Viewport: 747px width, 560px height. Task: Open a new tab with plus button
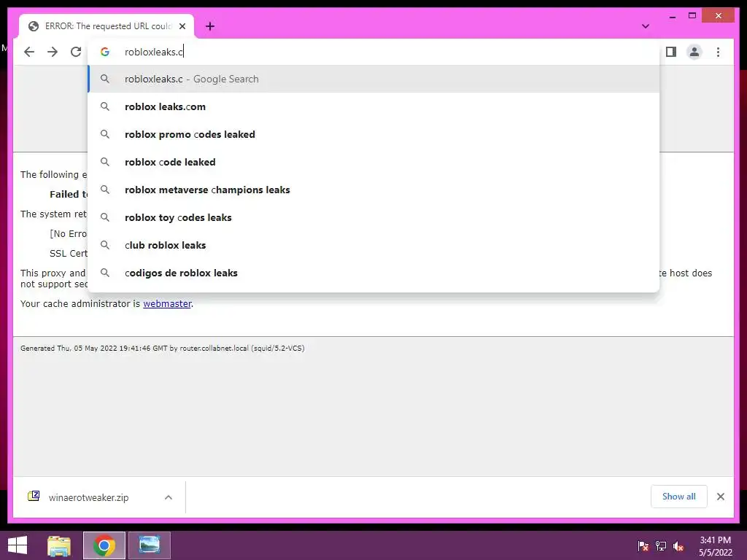(210, 26)
